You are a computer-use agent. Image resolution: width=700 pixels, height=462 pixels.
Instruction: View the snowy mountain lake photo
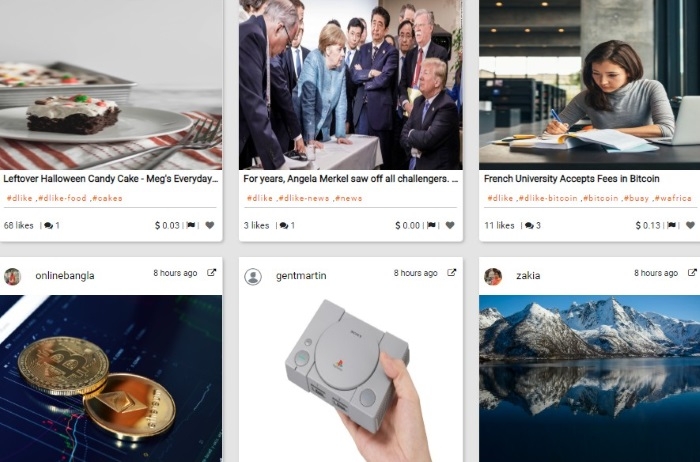click(589, 379)
